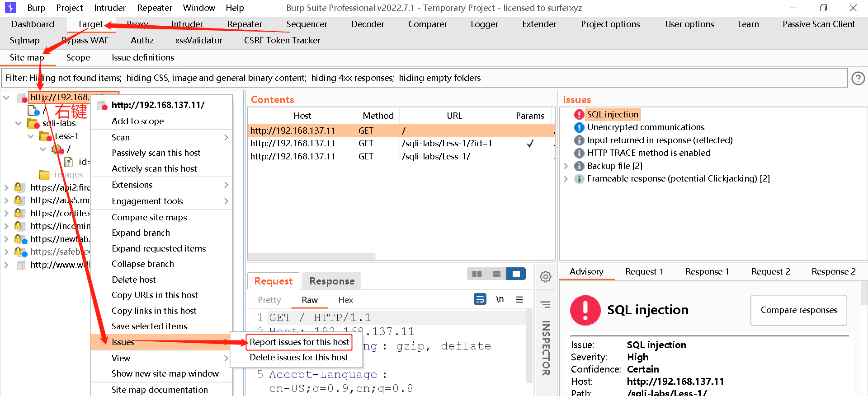Toggle the message word wrap icon
868x396 pixels.
[x=480, y=299]
